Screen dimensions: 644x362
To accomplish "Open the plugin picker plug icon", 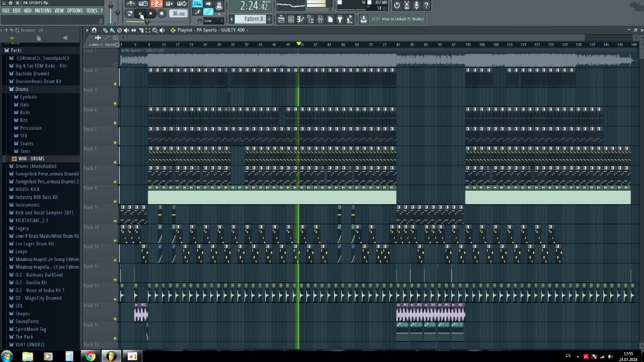I will click(340, 19).
